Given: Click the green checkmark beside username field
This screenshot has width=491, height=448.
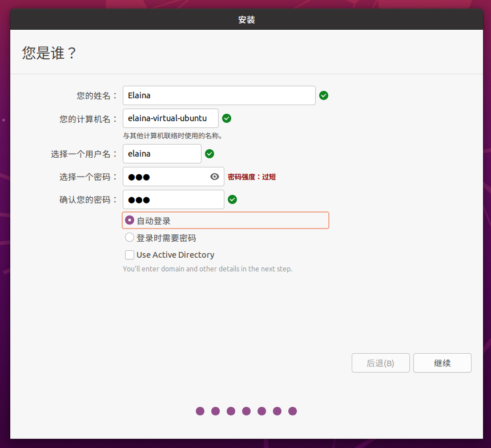Looking at the screenshot, I should pyautogui.click(x=209, y=154).
